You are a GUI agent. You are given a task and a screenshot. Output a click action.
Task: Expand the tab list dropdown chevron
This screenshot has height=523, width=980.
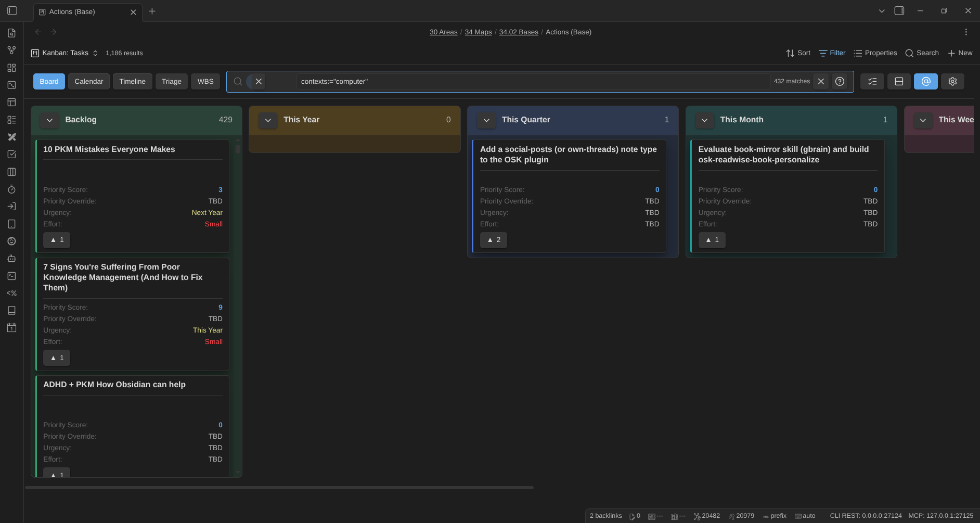[882, 11]
